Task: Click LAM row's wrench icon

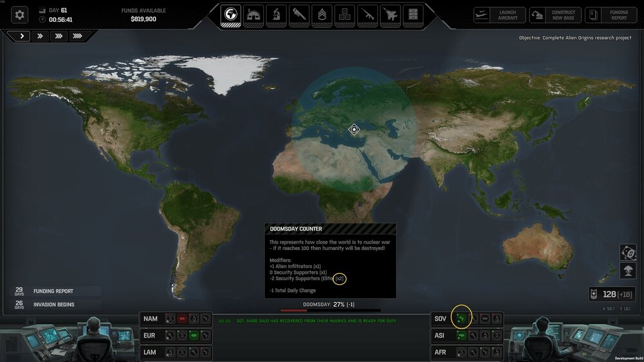Action: [194, 352]
